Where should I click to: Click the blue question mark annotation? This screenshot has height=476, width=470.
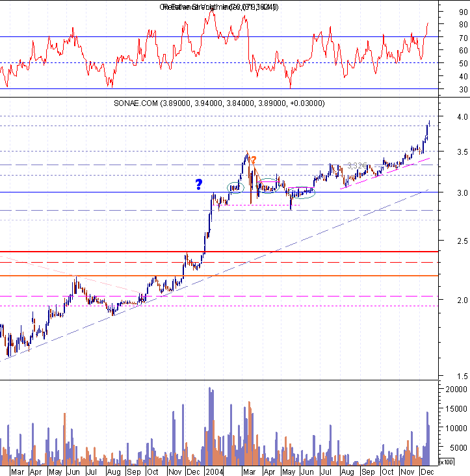pyautogui.click(x=199, y=184)
